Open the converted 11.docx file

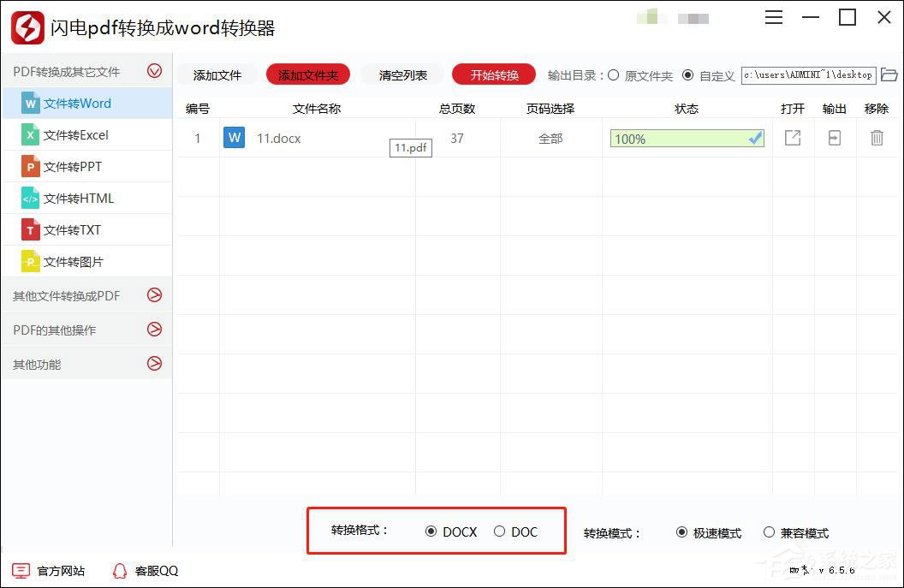tap(792, 138)
